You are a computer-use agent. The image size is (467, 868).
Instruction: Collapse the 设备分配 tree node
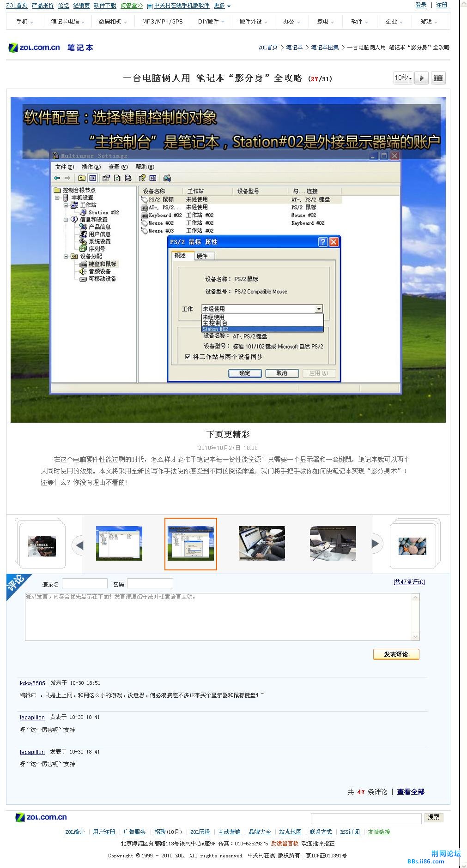(66, 257)
